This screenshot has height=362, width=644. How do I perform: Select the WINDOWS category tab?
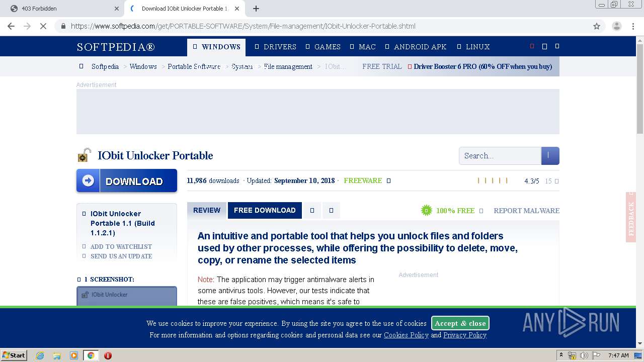(x=216, y=47)
